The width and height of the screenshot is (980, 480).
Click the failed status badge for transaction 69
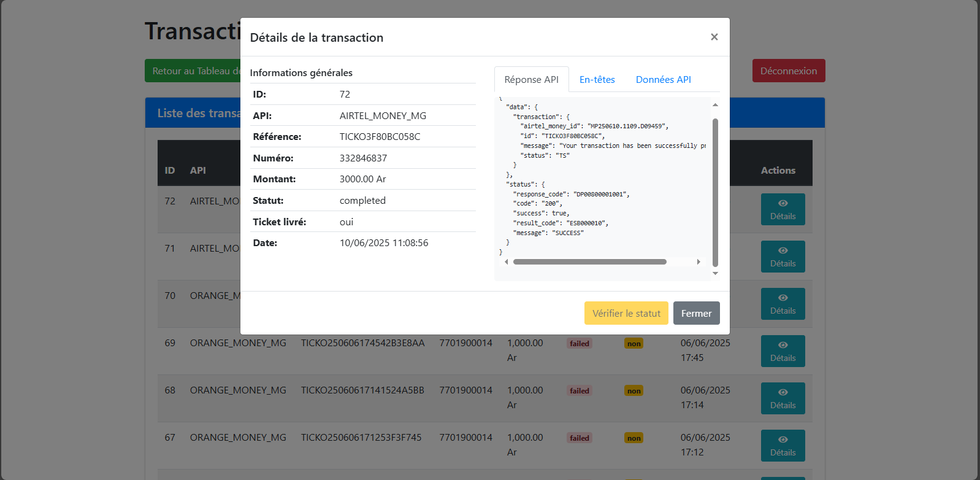point(579,344)
